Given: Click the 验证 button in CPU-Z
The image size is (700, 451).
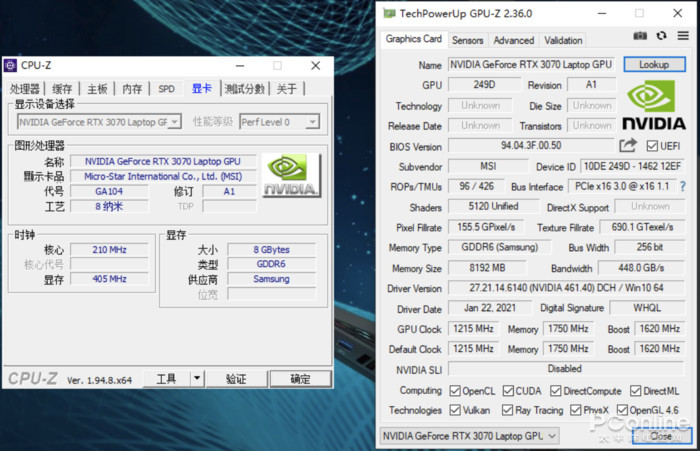Looking at the screenshot, I should tap(236, 379).
